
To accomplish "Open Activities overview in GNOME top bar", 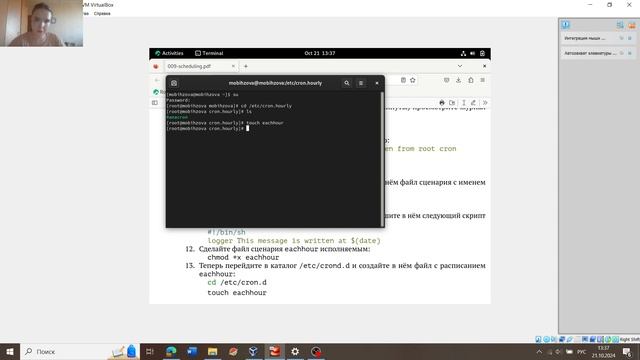I will (x=169, y=53).
